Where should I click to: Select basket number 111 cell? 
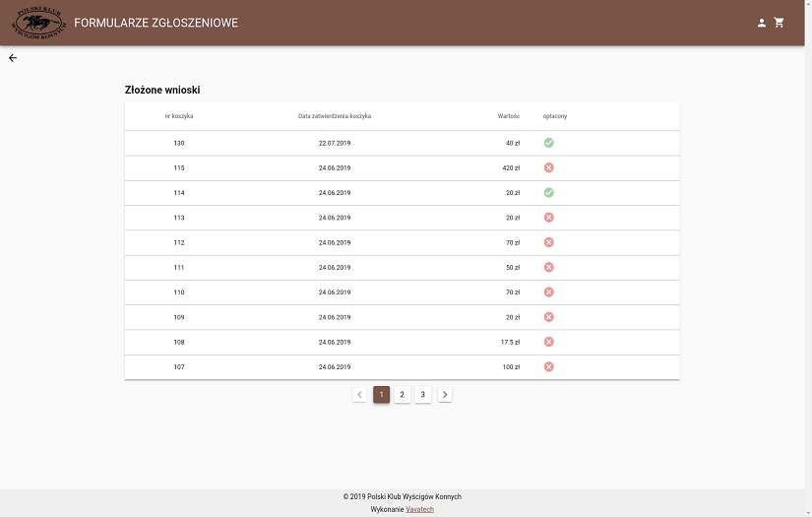click(179, 267)
